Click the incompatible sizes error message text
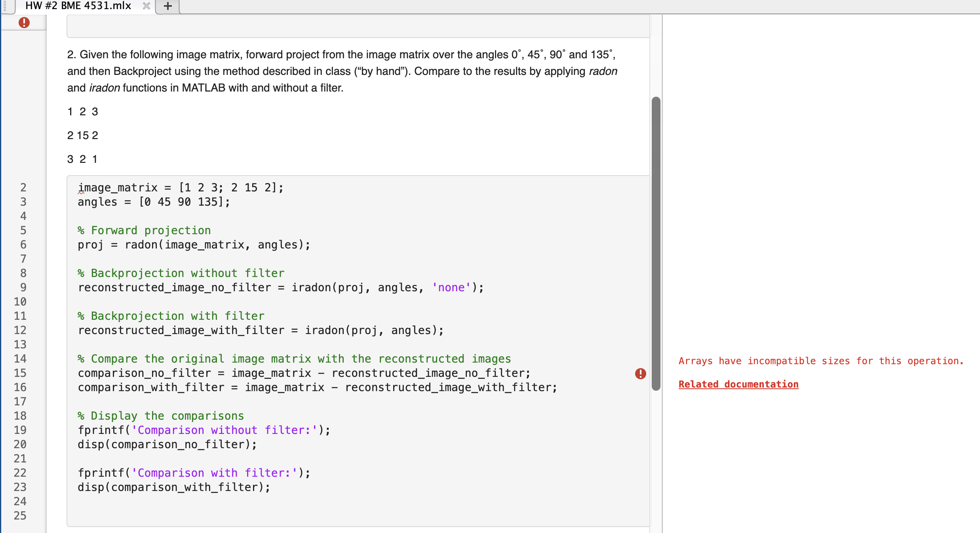The width and height of the screenshot is (980, 533). click(820, 361)
